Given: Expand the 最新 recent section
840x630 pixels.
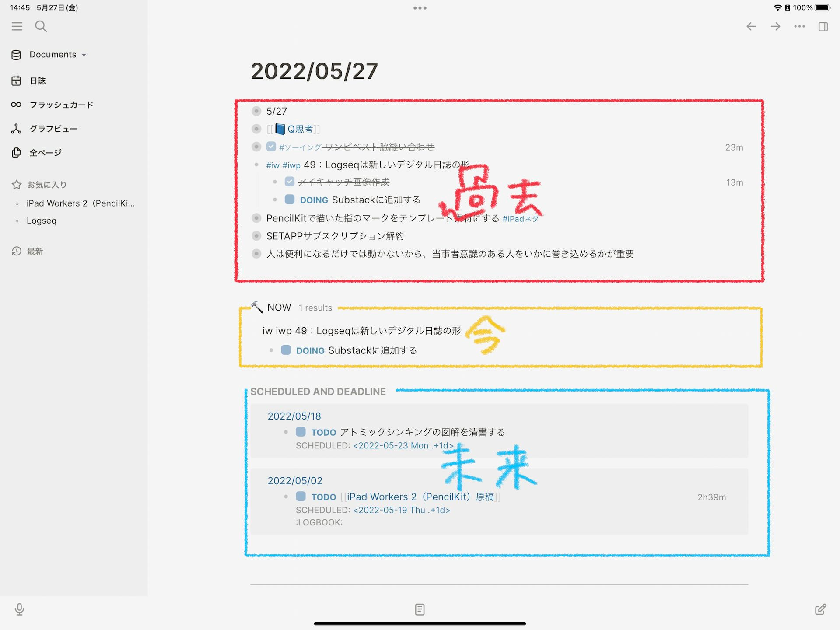Looking at the screenshot, I should [35, 251].
